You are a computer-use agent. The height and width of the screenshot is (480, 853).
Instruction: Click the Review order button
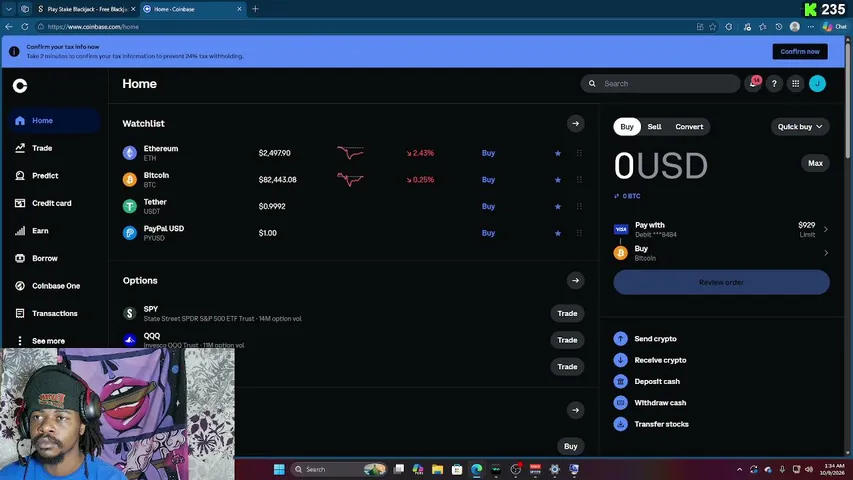click(x=721, y=282)
